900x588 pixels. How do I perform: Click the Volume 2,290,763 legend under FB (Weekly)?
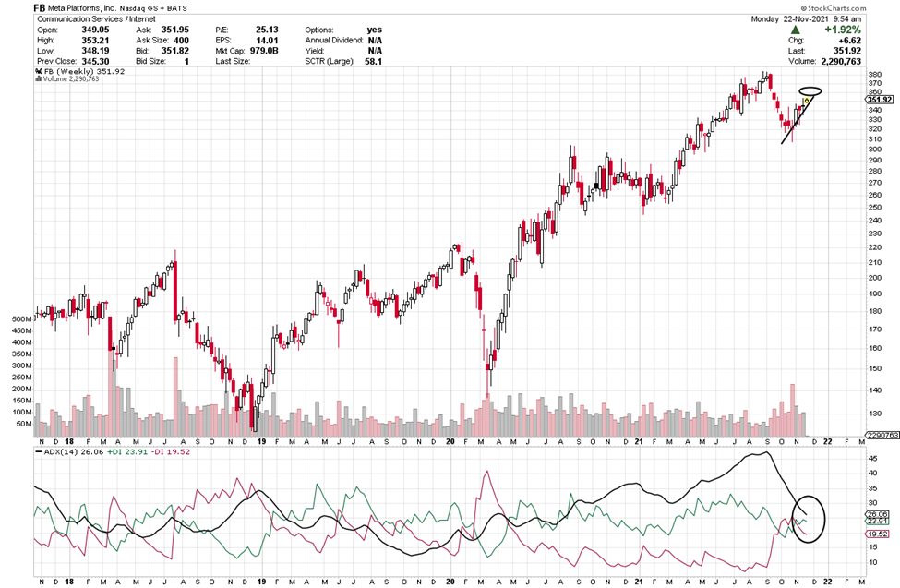tap(67, 78)
